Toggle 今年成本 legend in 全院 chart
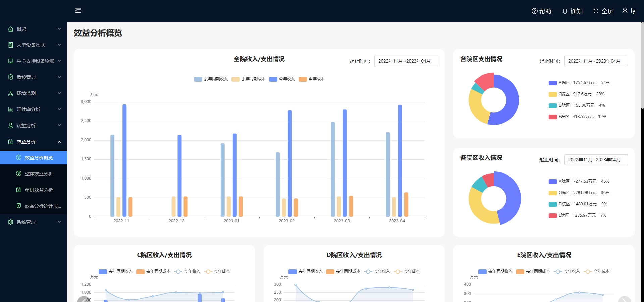The width and height of the screenshot is (644, 302). pyautogui.click(x=312, y=79)
